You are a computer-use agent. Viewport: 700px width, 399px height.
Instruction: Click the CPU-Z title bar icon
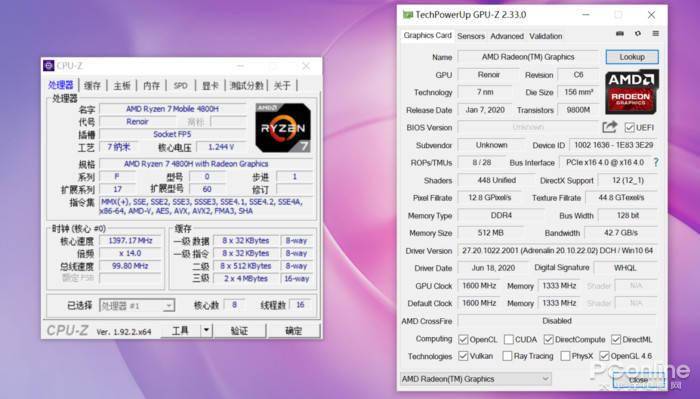coord(49,66)
